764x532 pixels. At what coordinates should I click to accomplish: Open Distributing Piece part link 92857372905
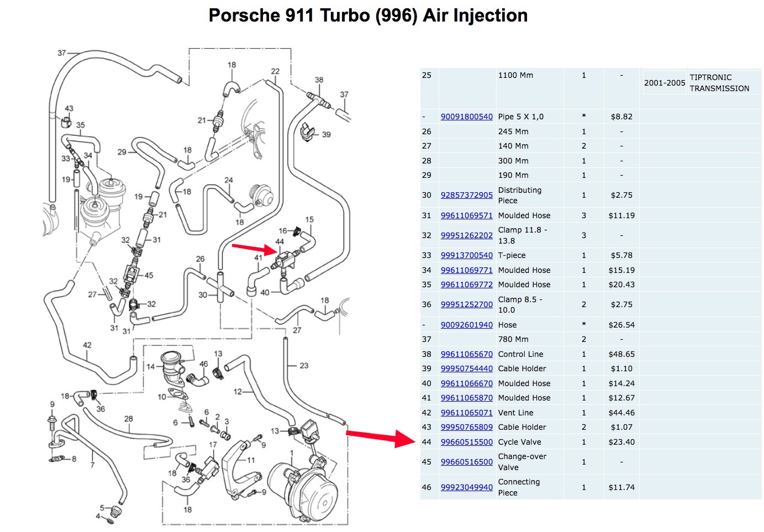pos(466,195)
